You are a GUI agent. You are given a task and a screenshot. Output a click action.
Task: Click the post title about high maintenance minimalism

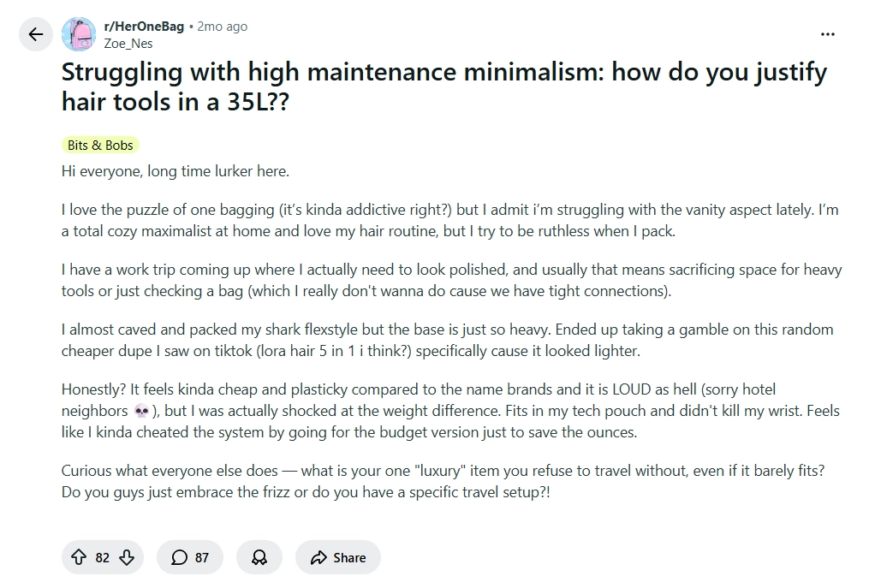click(443, 86)
